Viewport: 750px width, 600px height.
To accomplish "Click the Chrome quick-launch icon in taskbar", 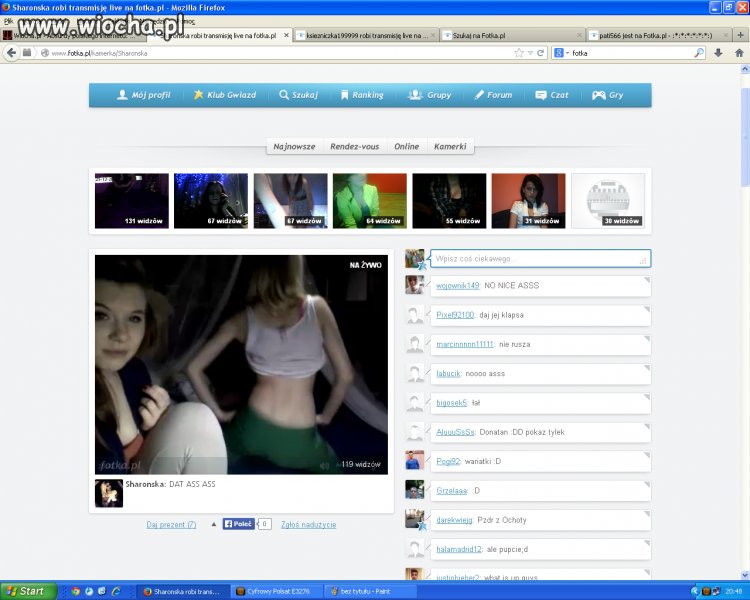I will click(75, 591).
